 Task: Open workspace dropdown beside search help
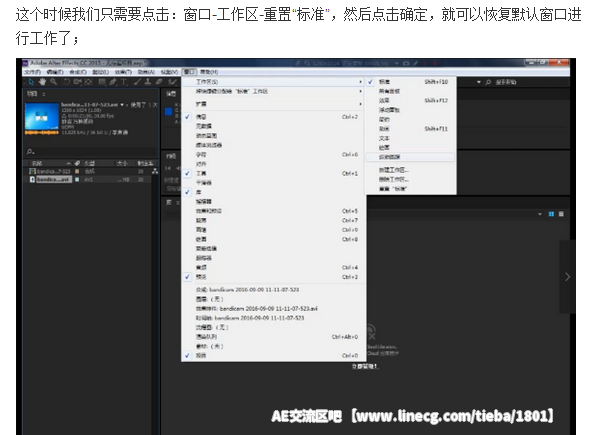(x=479, y=82)
